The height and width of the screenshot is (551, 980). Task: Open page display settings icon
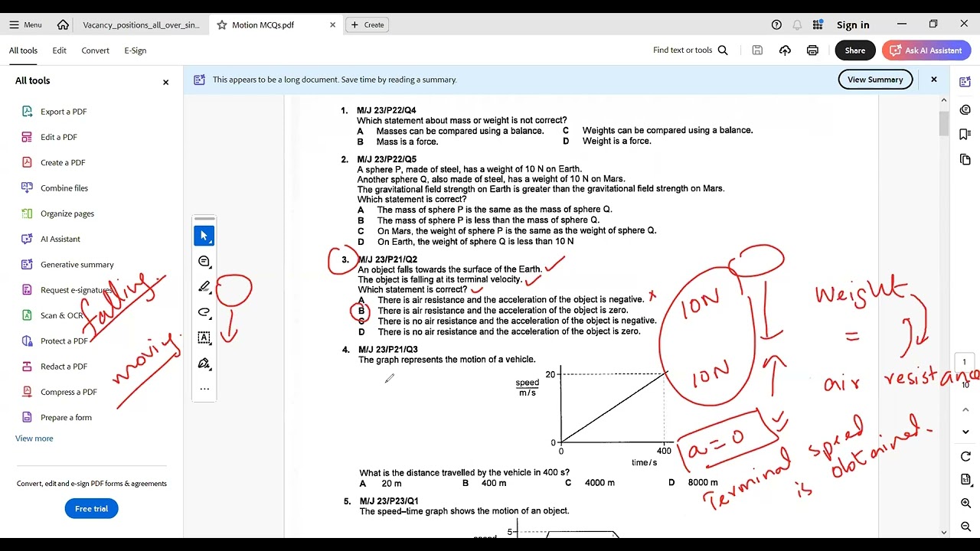click(965, 480)
